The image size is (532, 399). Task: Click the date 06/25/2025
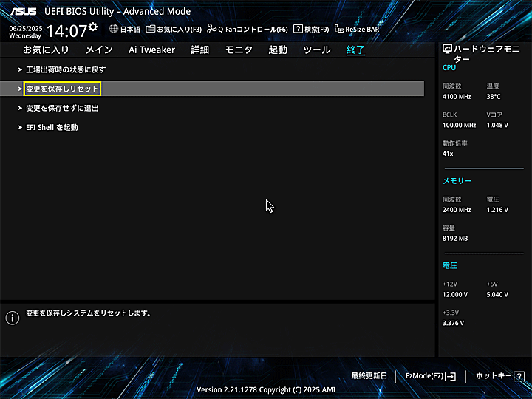[26, 29]
